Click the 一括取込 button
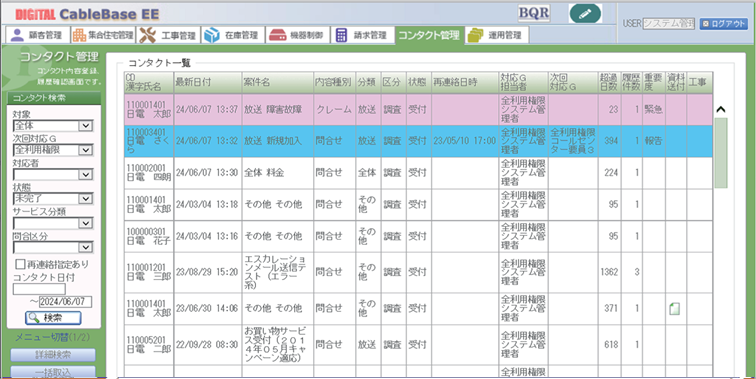This screenshot has width=756, height=379. pos(53,372)
